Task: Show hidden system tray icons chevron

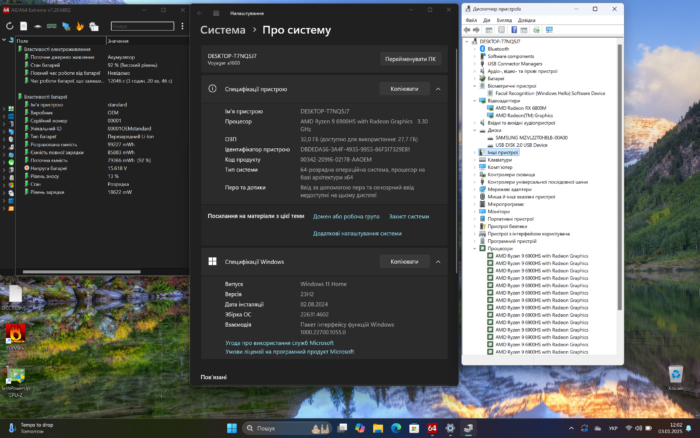Action: (x=571, y=428)
